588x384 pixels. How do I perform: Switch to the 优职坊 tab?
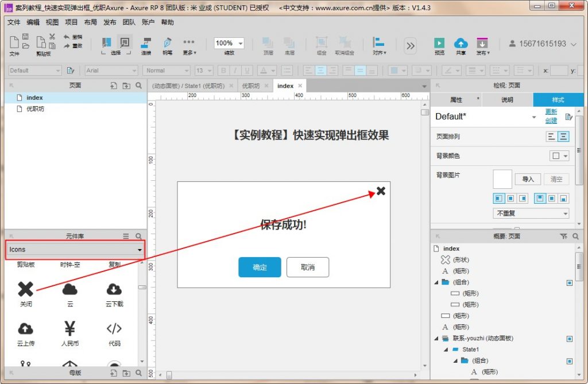pos(250,86)
